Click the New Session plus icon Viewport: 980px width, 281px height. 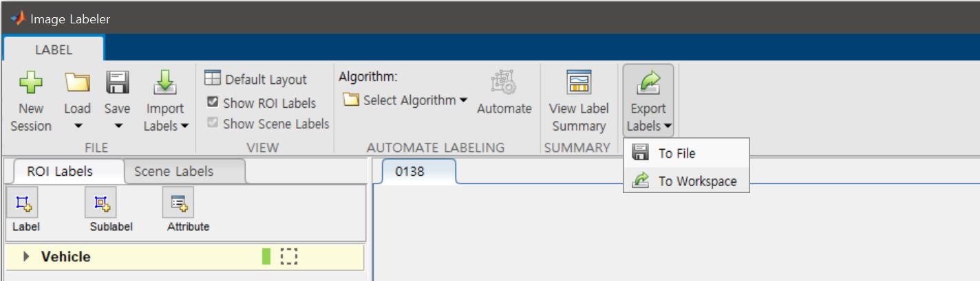coord(30,83)
